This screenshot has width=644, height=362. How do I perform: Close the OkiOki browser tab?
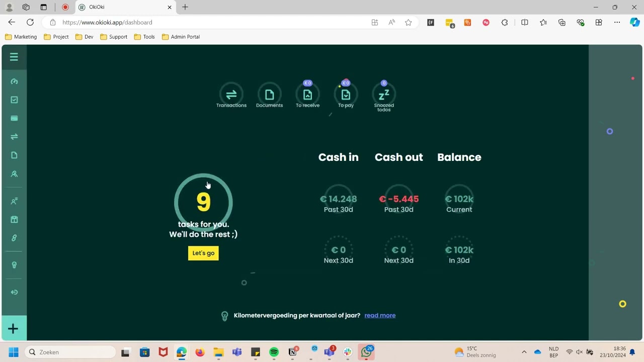[x=169, y=7]
